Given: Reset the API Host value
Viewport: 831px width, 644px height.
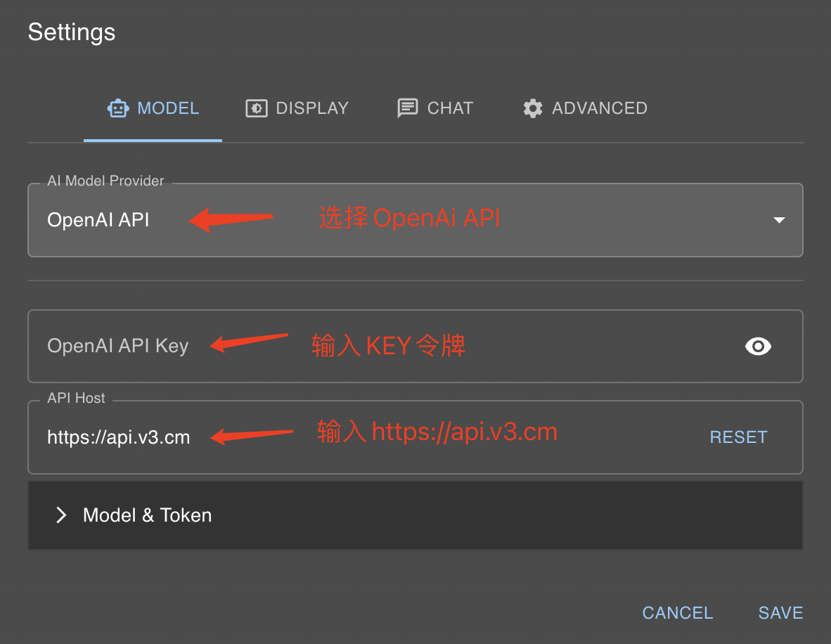Looking at the screenshot, I should click(x=738, y=437).
